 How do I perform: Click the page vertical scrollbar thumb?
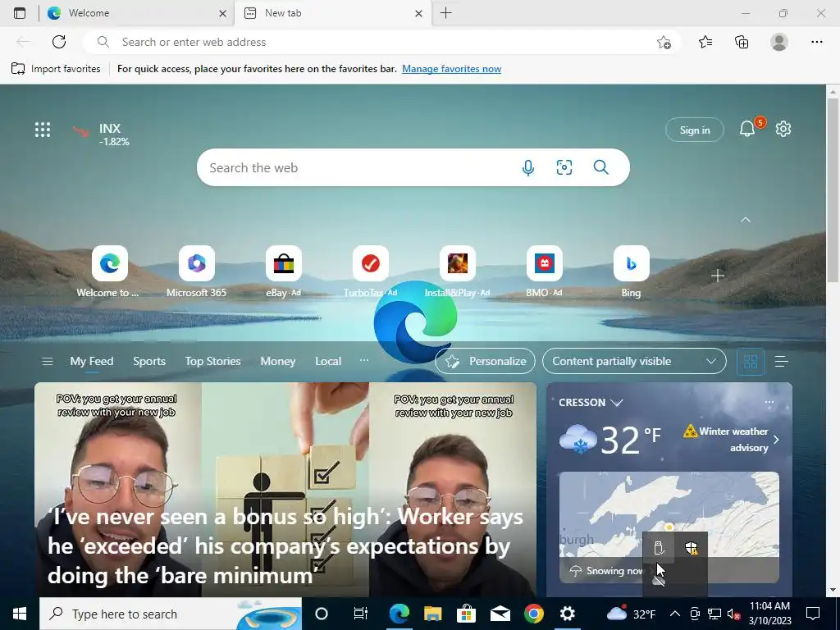tap(833, 190)
